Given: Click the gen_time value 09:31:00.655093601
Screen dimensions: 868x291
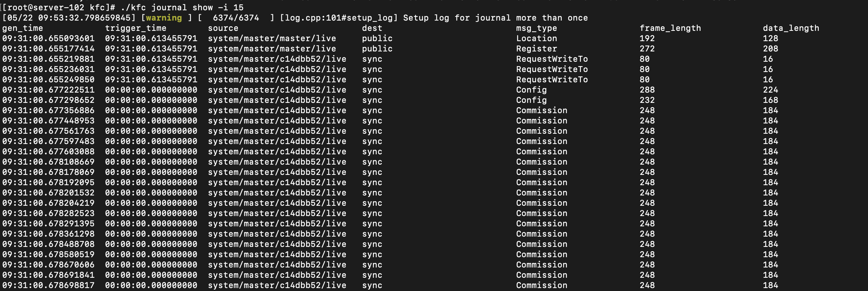Looking at the screenshot, I should tap(48, 39).
